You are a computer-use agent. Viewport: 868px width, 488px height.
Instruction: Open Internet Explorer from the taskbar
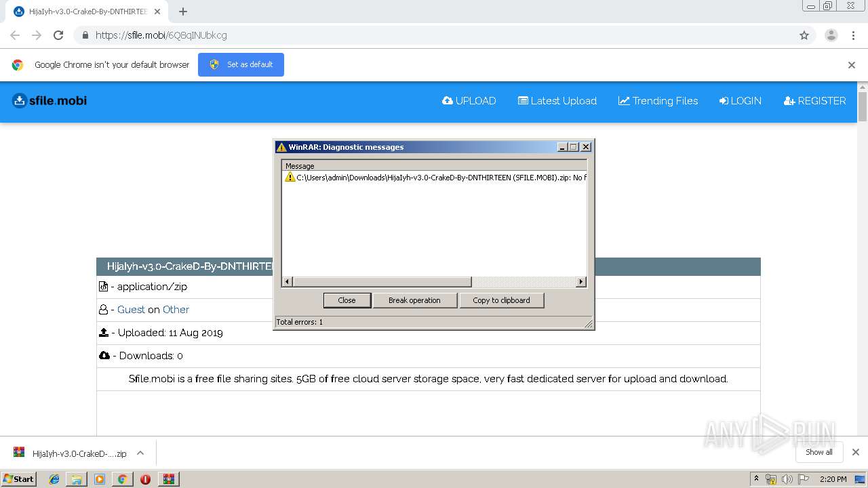(x=54, y=479)
